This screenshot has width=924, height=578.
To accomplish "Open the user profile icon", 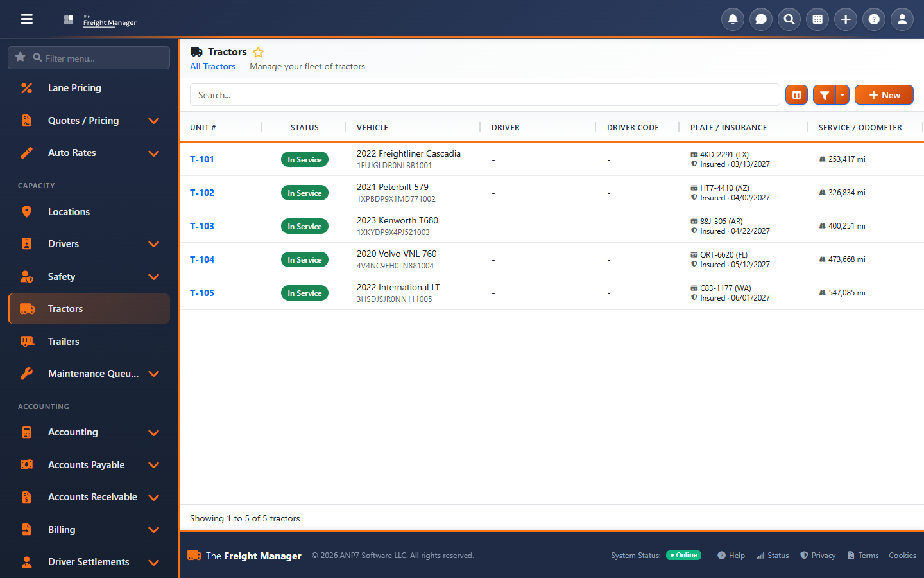I will (902, 19).
